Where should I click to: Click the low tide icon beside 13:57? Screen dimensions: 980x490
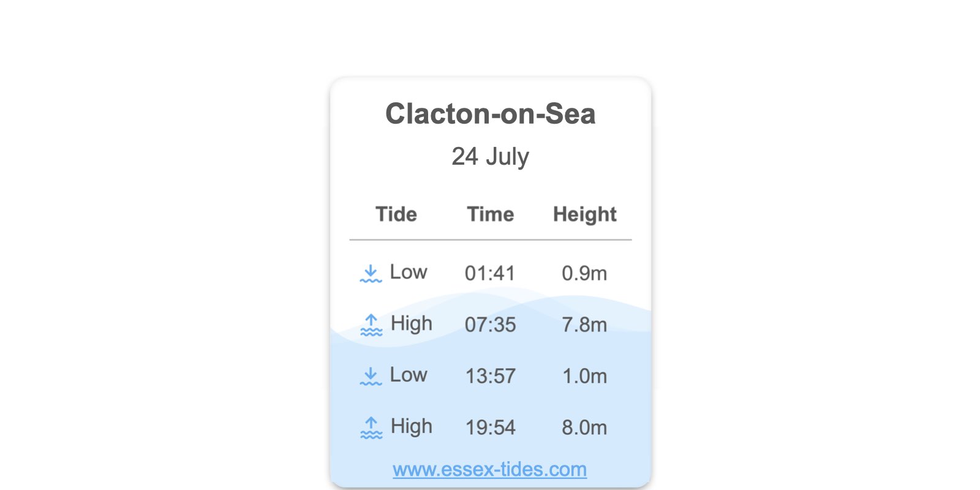pyautogui.click(x=371, y=376)
